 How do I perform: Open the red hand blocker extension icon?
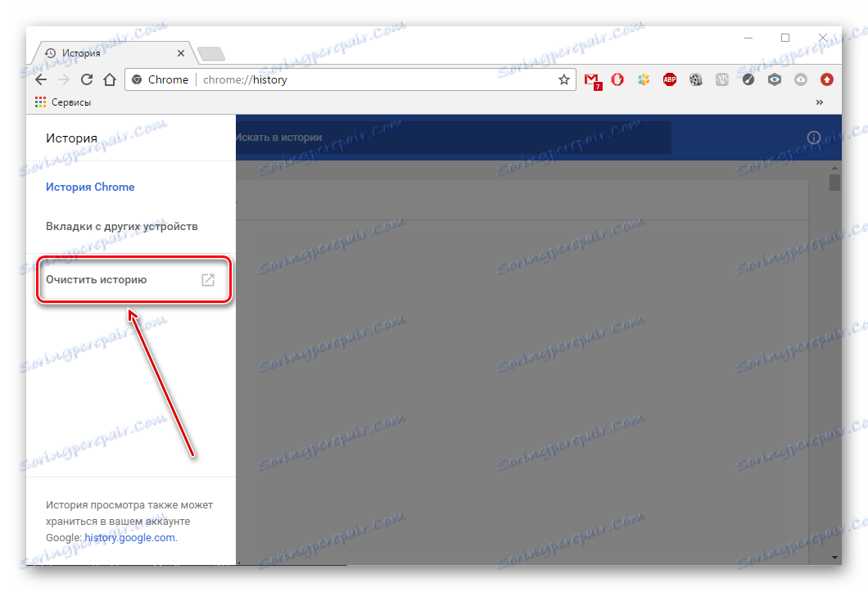pos(617,79)
